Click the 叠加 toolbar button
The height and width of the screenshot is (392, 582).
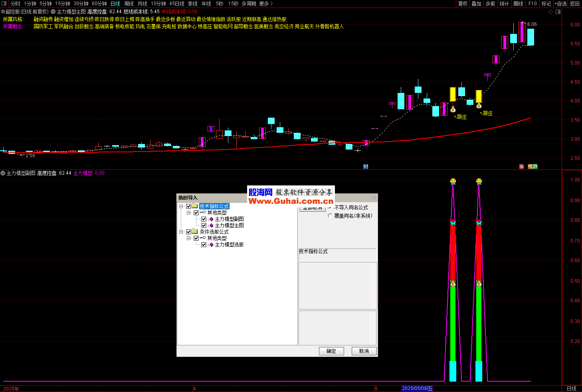[x=476, y=4]
